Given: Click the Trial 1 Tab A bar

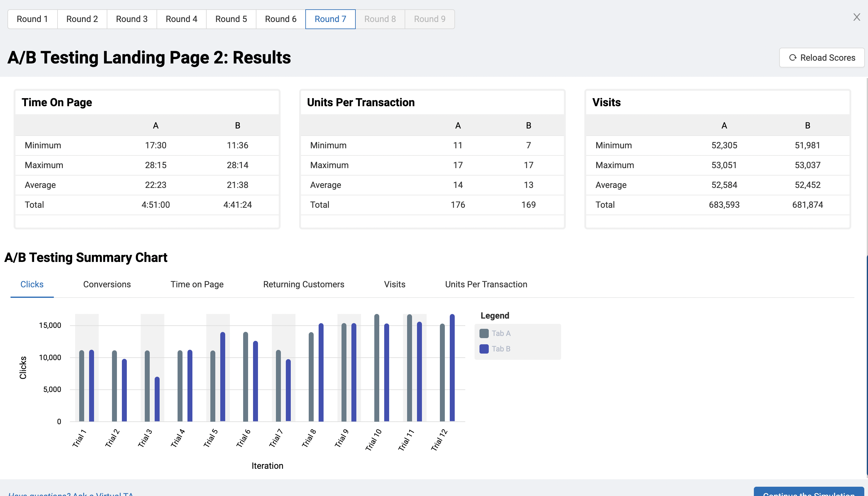Looking at the screenshot, I should (x=82, y=386).
